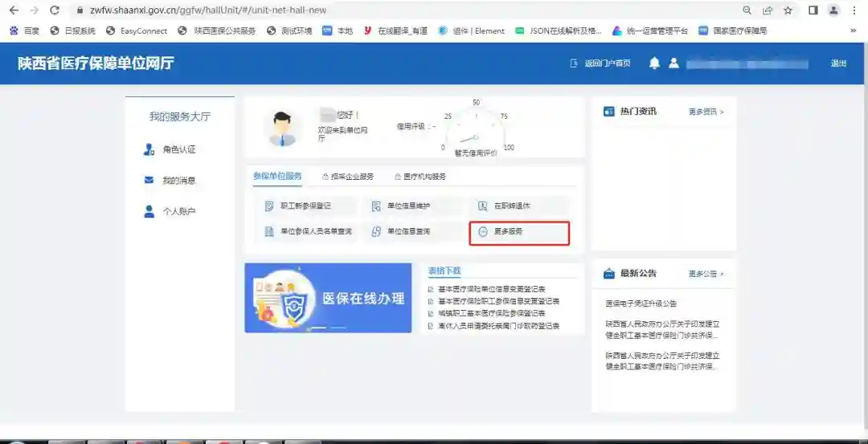
Task: Click the 个人账户 person icon
Action: [149, 211]
